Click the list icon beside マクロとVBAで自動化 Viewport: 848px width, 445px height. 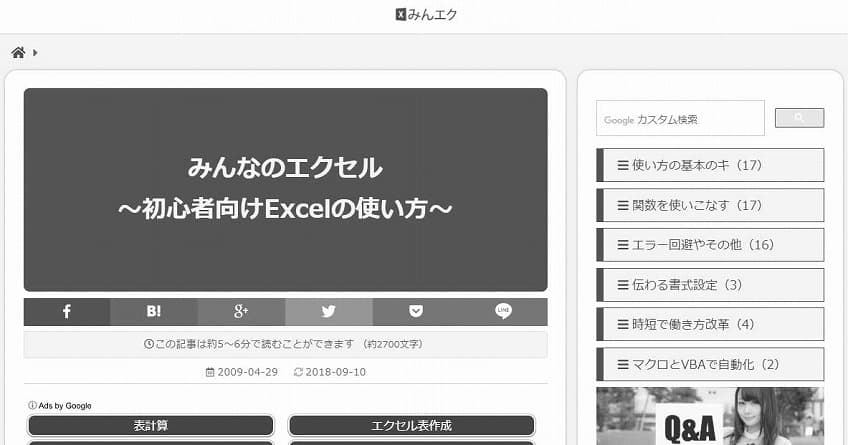623,364
